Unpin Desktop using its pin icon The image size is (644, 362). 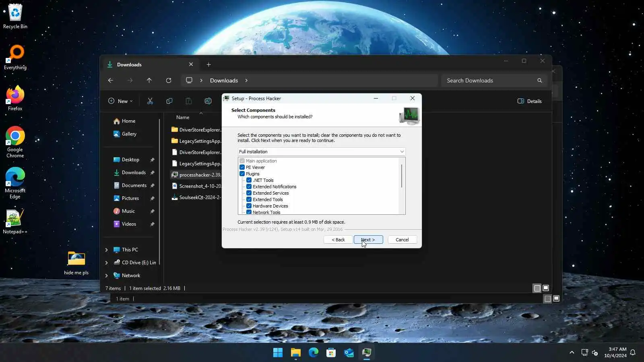pyautogui.click(x=153, y=160)
